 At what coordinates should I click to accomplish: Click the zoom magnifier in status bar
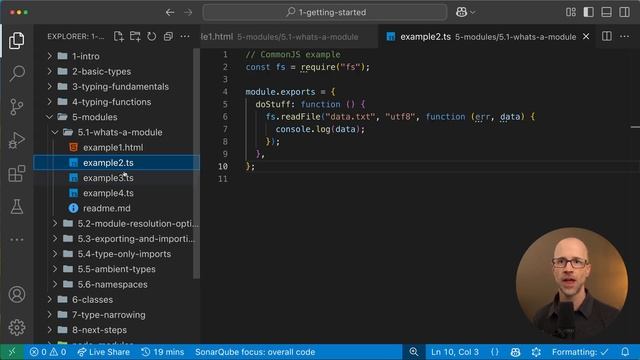pyautogui.click(x=413, y=352)
